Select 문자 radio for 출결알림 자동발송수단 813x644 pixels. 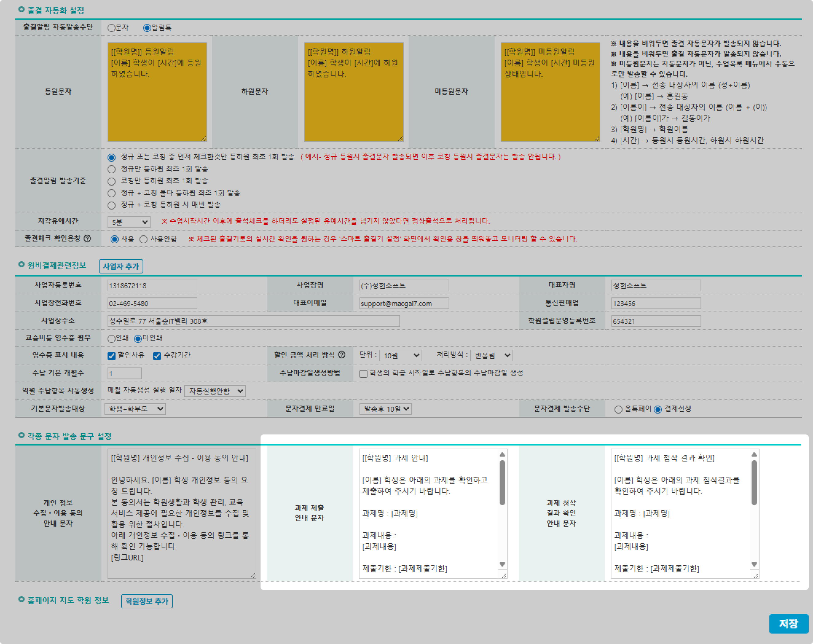click(x=111, y=28)
